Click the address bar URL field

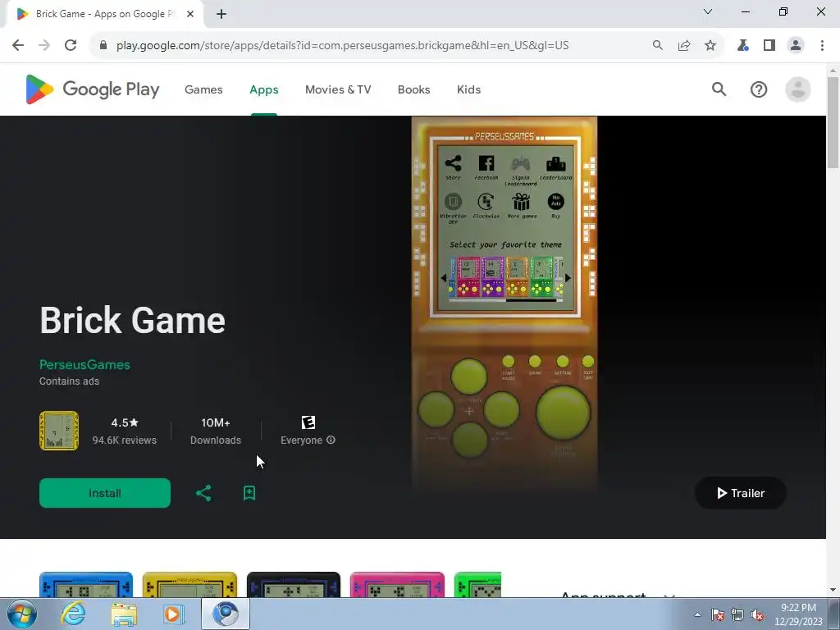click(342, 45)
